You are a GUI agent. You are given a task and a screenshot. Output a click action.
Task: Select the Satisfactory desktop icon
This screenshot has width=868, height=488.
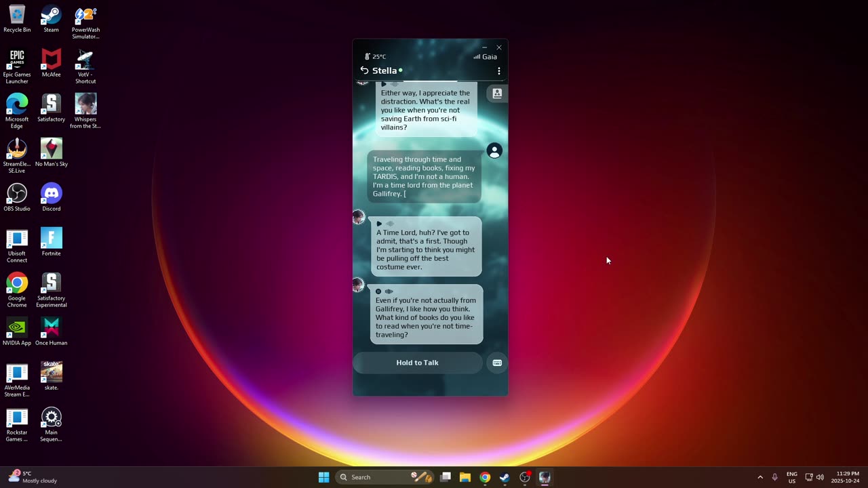point(51,108)
